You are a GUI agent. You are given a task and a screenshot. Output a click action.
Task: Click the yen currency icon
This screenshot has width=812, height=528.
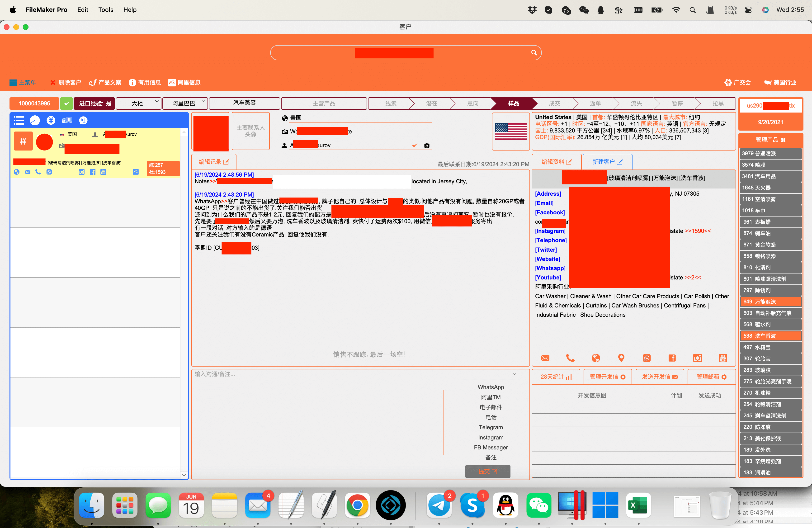(x=51, y=120)
